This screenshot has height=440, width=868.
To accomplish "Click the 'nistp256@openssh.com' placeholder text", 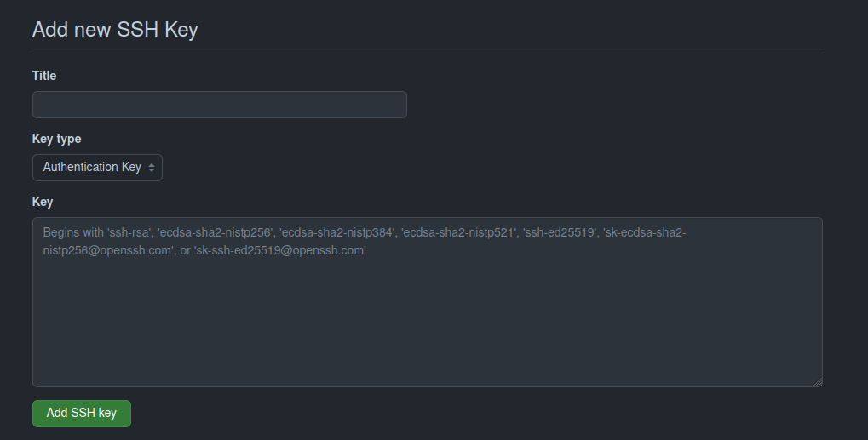I will coord(108,250).
